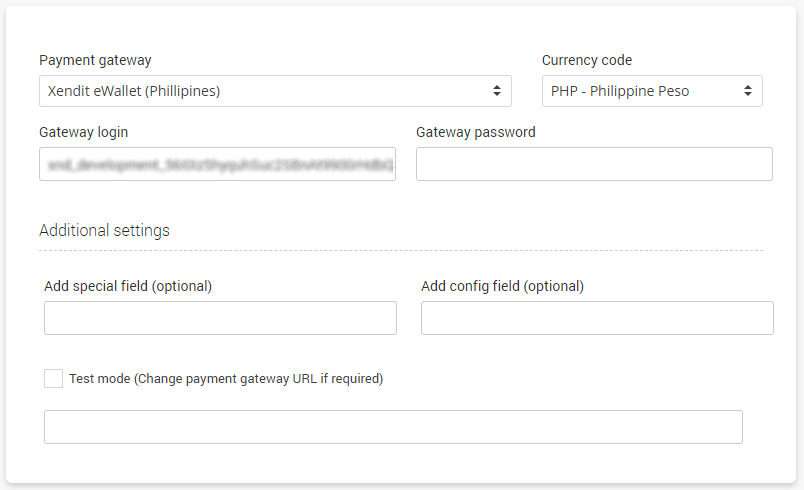Click the Gateway login label
The height and width of the screenshot is (490, 804).
tap(83, 132)
